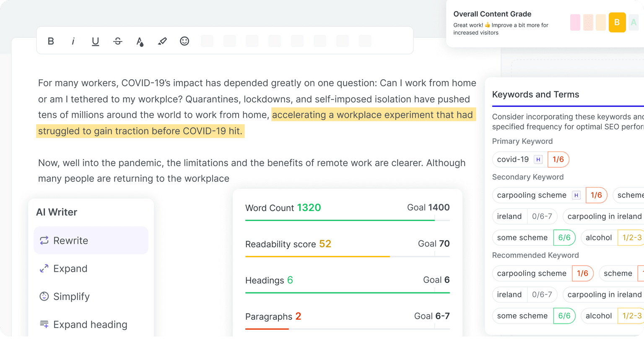Click the B grade swatch
644x344 pixels.
[x=617, y=23]
